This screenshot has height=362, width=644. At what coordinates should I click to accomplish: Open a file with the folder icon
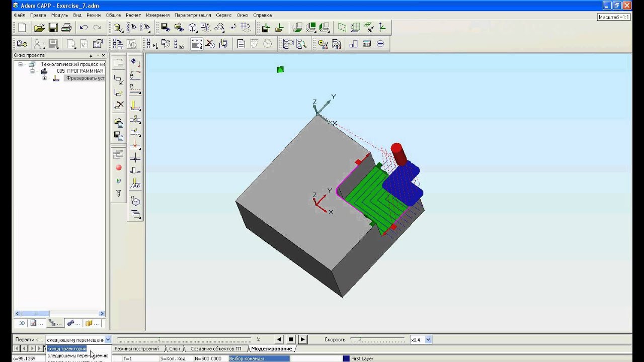[39, 28]
